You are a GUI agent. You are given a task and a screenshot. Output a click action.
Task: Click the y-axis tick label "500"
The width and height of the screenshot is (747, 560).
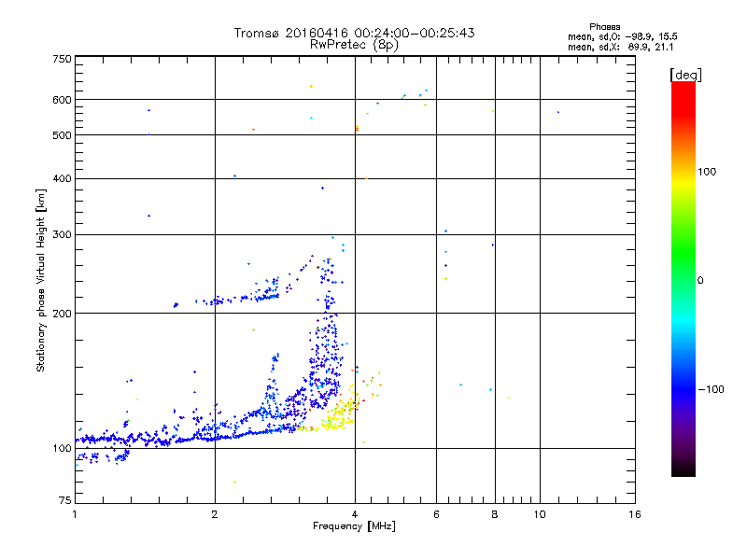click(x=63, y=135)
